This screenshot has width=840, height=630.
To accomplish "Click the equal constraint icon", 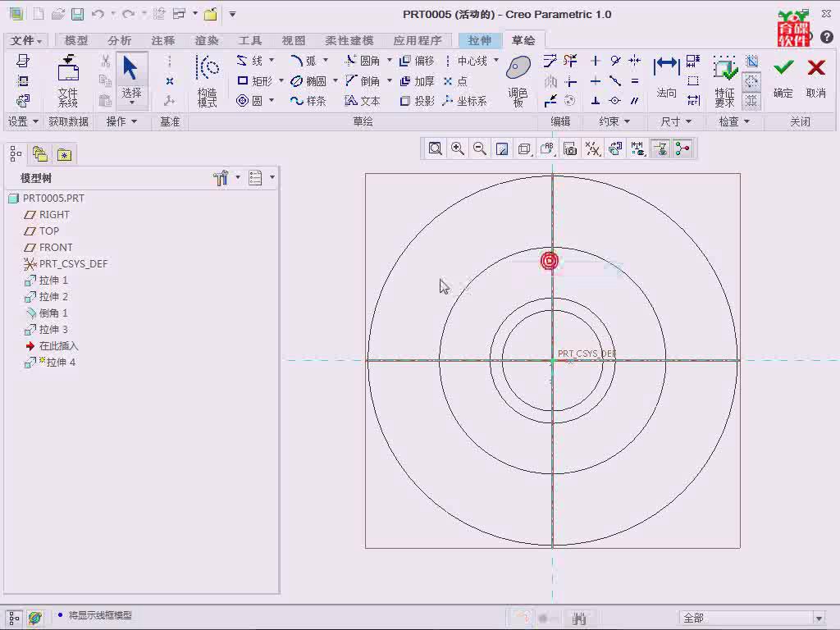I will [x=635, y=81].
